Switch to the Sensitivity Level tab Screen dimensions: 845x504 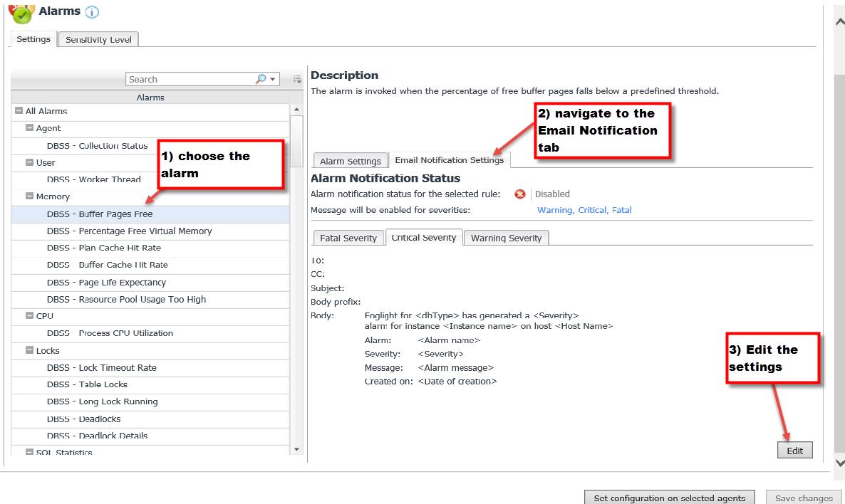coord(98,40)
